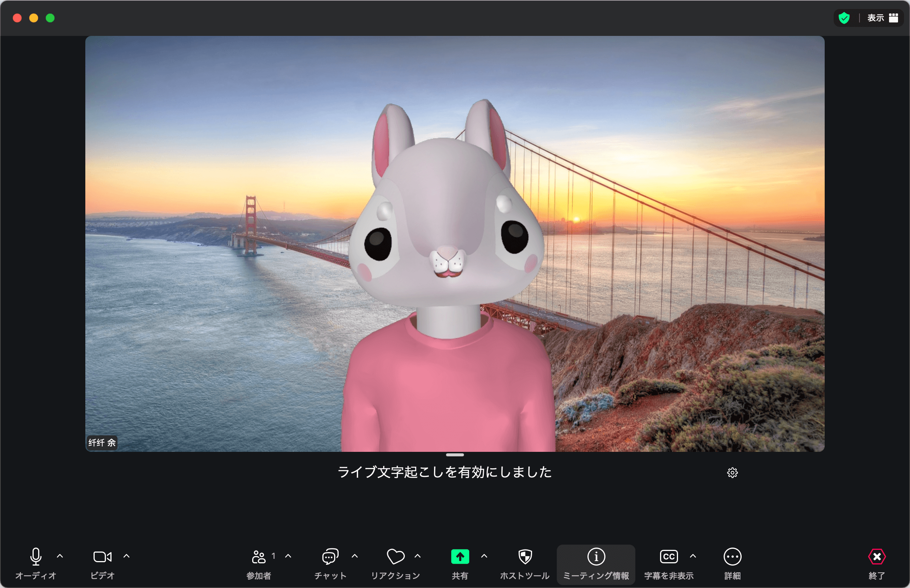The height and width of the screenshot is (588, 910).
Task: Turn off camera with ビデオ icon
Action: point(103,557)
